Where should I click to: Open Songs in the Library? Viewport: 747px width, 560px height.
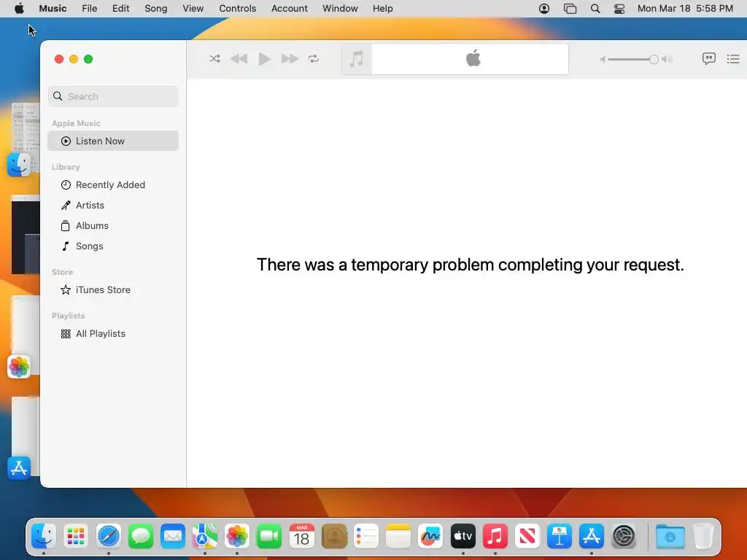(113, 246)
